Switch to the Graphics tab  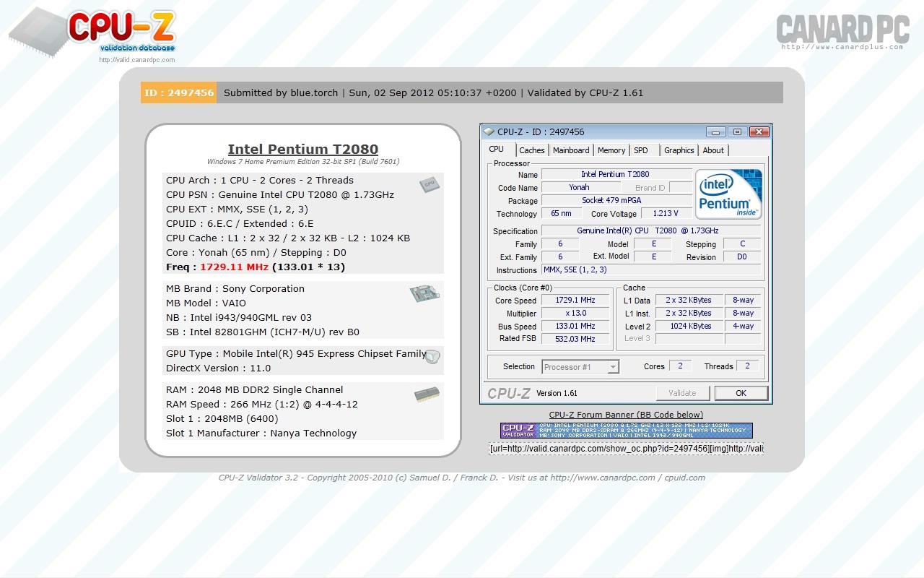[679, 150]
